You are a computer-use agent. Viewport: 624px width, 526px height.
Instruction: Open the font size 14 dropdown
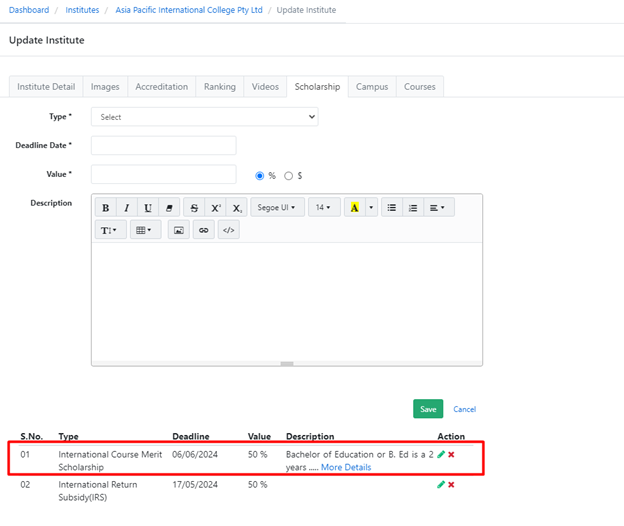324,208
